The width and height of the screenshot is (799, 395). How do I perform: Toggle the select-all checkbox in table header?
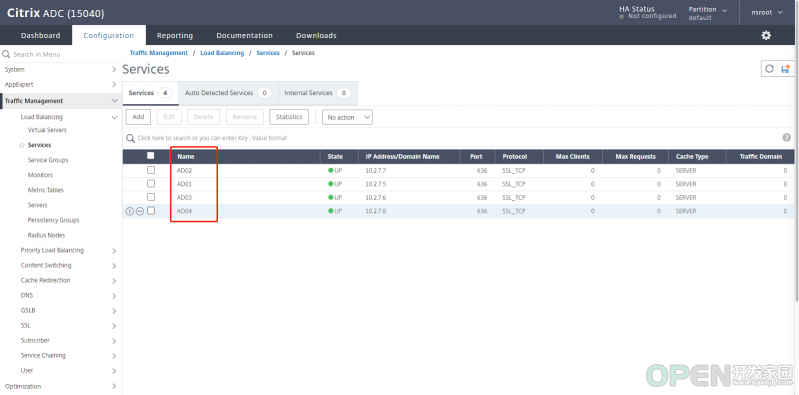[x=150, y=155]
